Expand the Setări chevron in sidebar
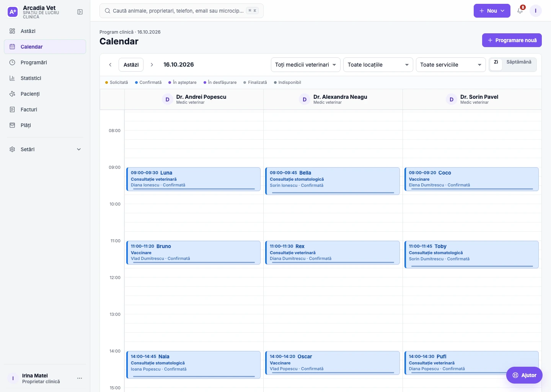This screenshot has height=392, width=551. [x=79, y=149]
